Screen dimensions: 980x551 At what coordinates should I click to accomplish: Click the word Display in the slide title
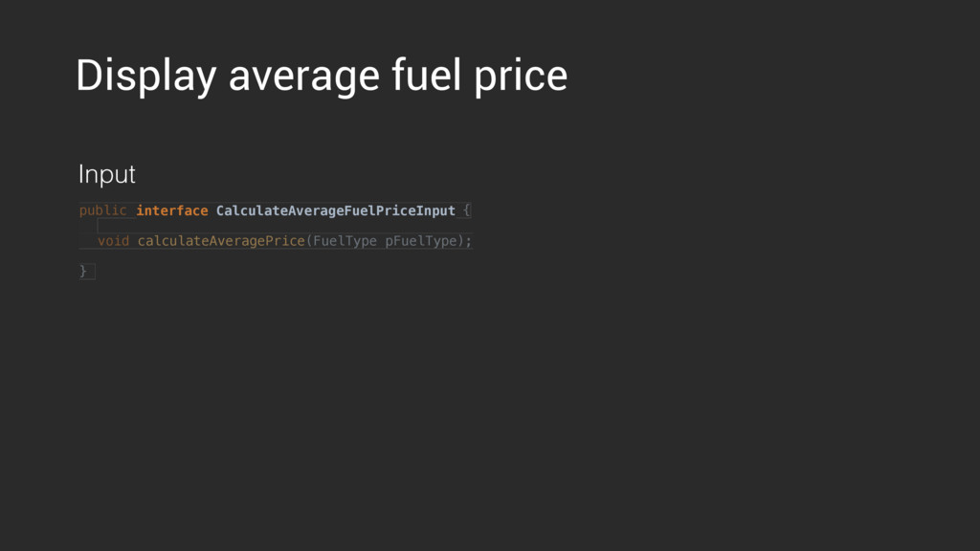pos(146,77)
